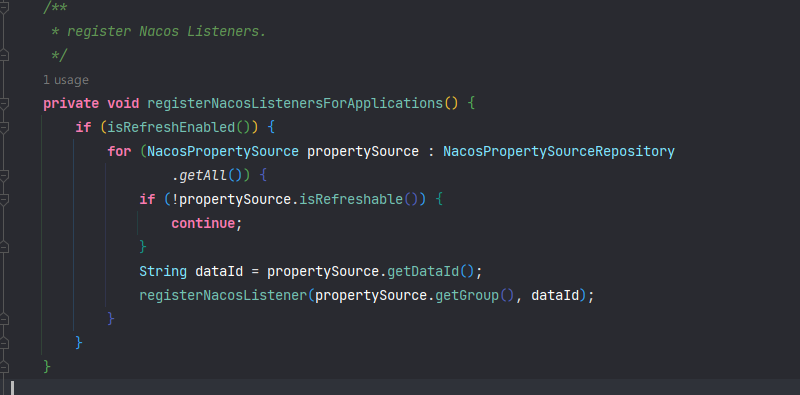800x395 pixels.
Task: Click the fold-end marker beside the method's final closing brace
Action: coord(4,366)
